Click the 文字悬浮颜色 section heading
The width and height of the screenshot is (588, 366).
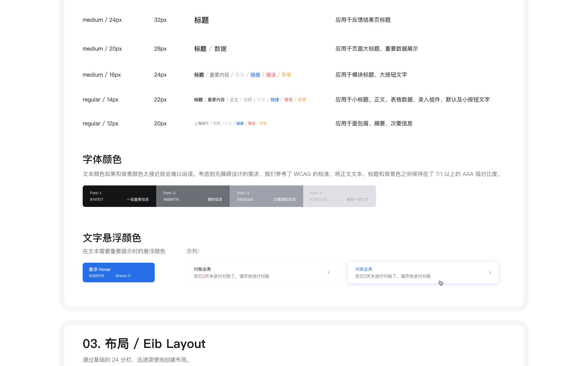112,238
